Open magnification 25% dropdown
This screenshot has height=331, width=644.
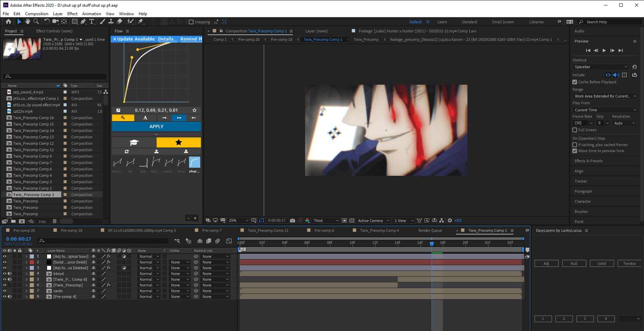tap(238, 220)
